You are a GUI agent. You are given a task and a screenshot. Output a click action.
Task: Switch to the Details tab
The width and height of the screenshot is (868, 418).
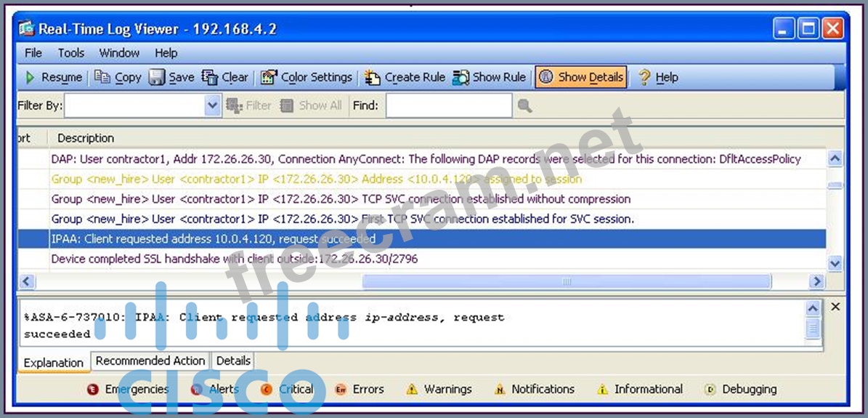coord(233,361)
